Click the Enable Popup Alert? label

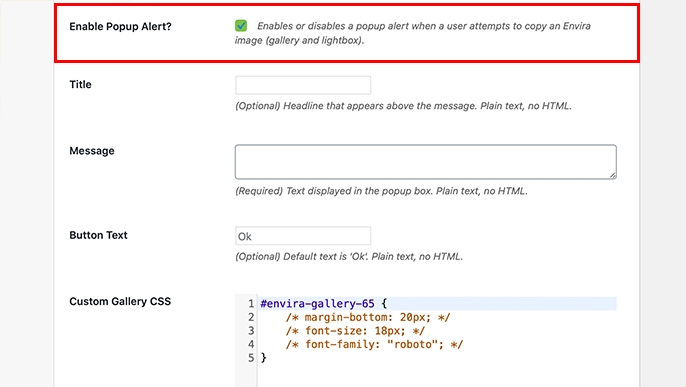(120, 27)
